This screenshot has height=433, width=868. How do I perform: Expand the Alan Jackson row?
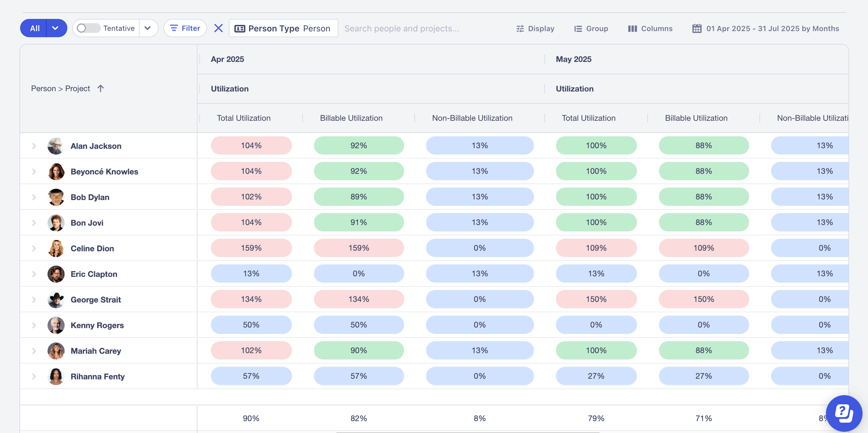click(34, 146)
